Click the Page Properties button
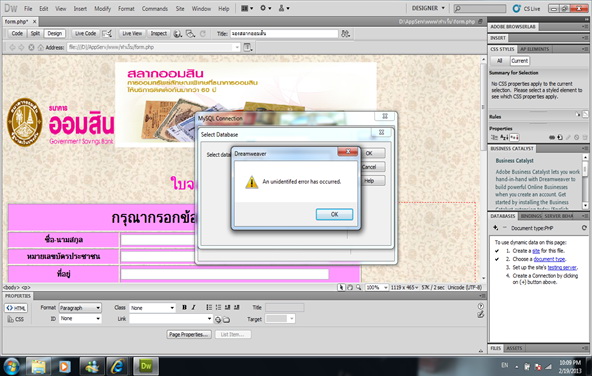 (x=189, y=334)
